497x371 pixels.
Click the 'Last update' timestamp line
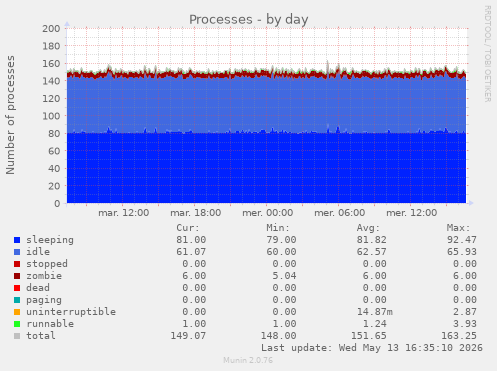[x=372, y=348]
